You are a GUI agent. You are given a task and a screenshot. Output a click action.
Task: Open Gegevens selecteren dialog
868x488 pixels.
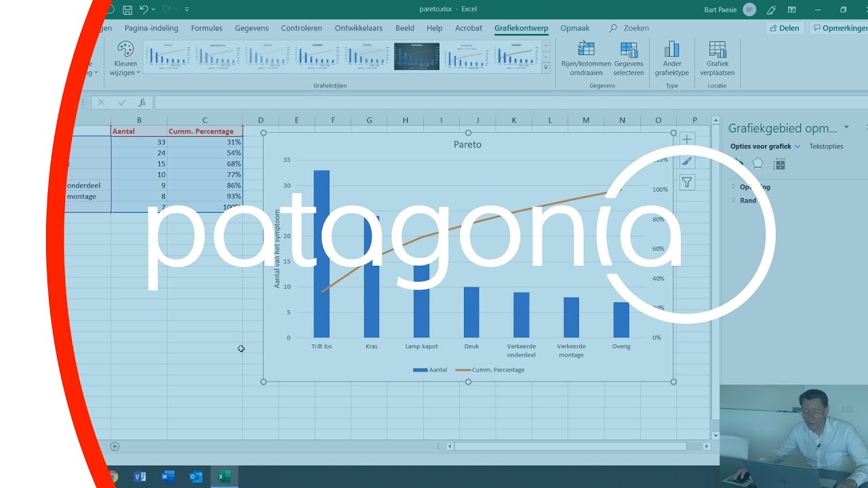point(629,58)
